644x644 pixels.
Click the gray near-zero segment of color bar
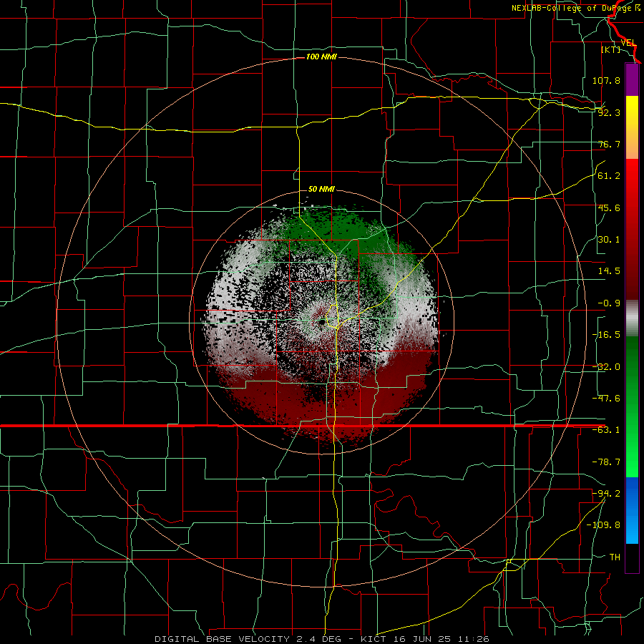632,318
